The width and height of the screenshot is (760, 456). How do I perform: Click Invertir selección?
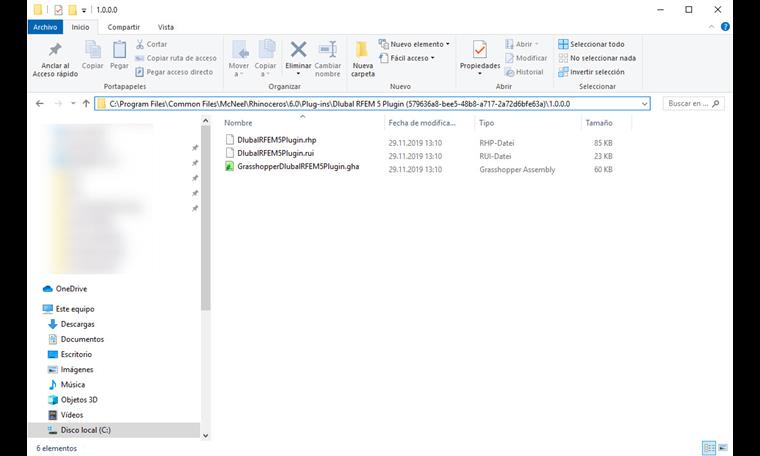click(591, 72)
